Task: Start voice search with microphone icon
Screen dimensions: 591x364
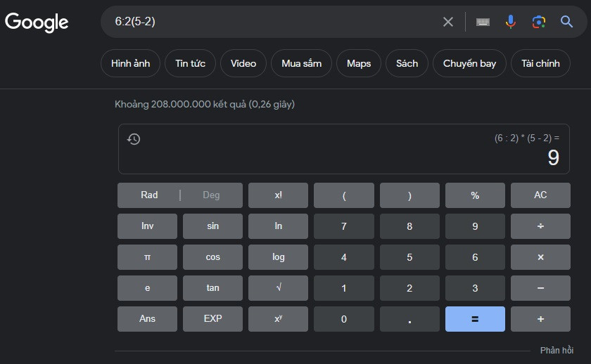Action: pyautogui.click(x=511, y=22)
